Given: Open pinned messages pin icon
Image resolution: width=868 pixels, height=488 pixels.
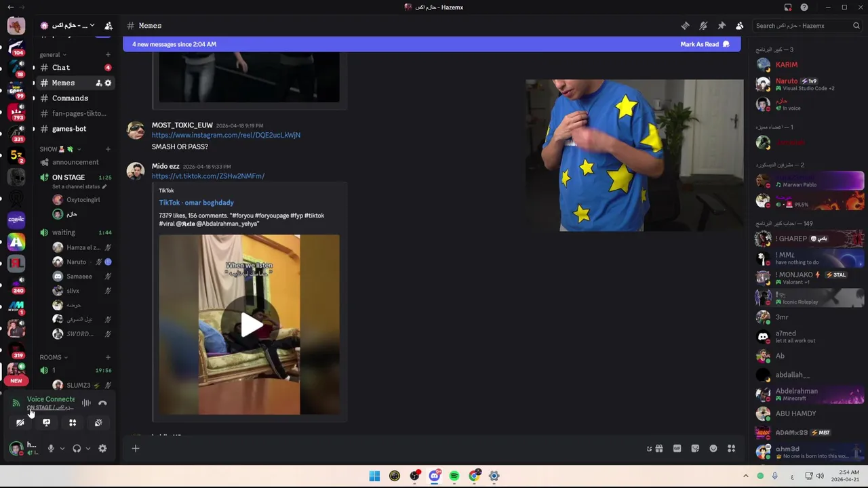Looking at the screenshot, I should (722, 26).
